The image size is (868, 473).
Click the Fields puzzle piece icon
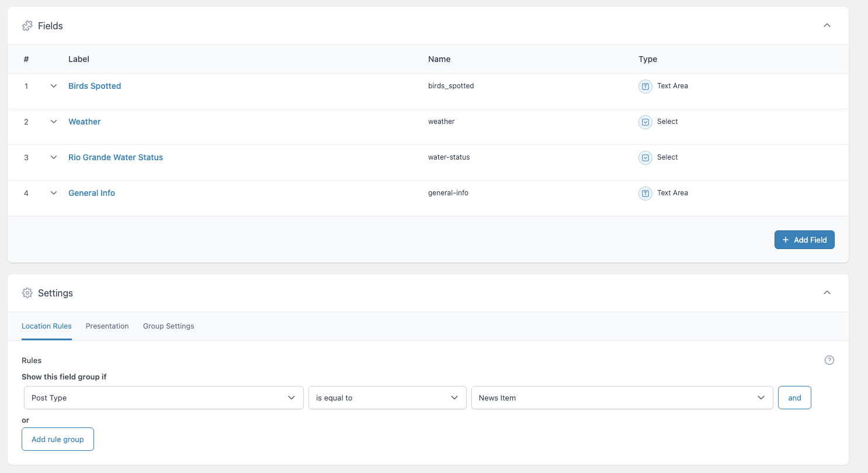coord(27,26)
